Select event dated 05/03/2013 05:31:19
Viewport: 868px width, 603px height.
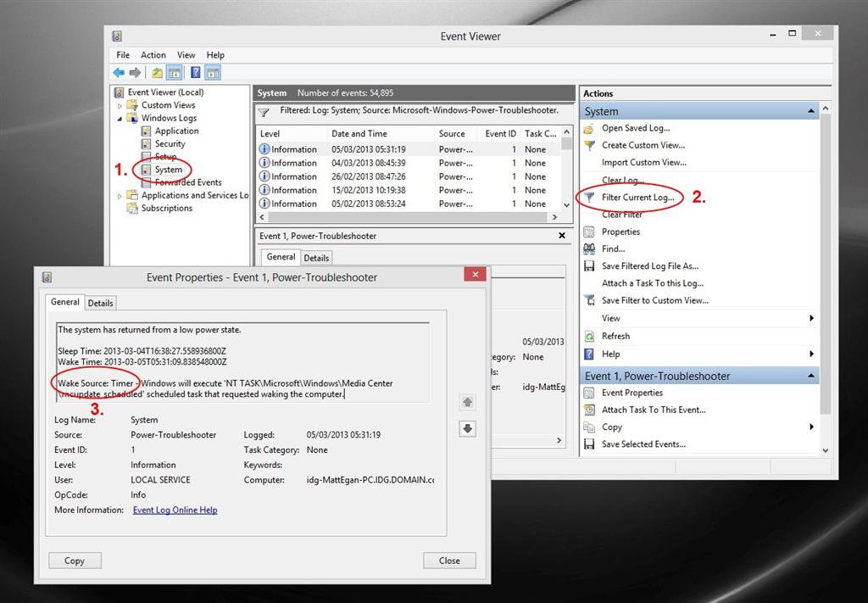coord(409,149)
